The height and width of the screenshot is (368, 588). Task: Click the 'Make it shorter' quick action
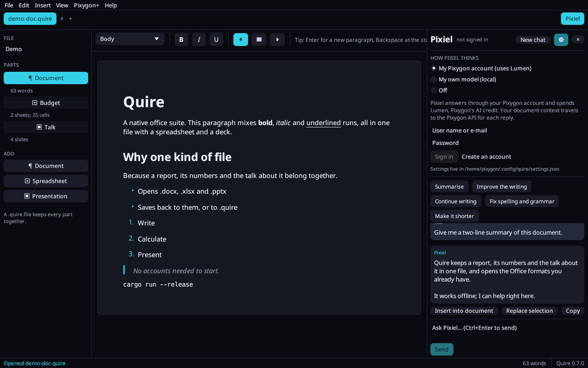[454, 216]
